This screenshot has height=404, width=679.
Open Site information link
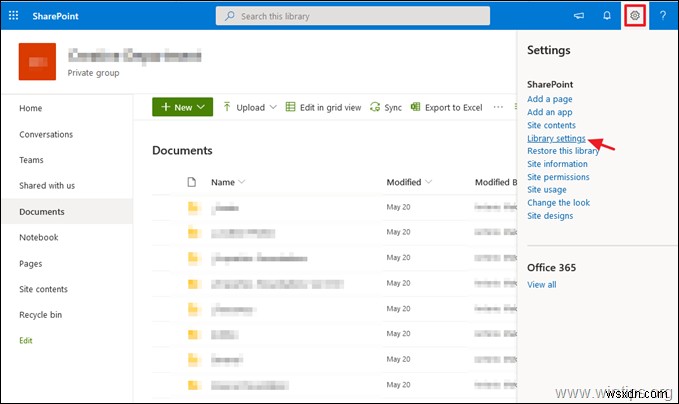click(x=557, y=164)
